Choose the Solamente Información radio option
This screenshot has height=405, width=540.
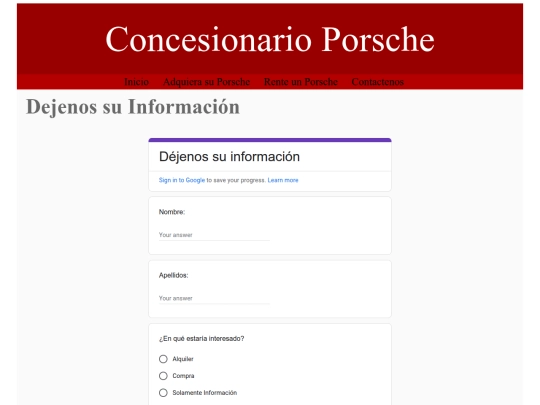pyautogui.click(x=163, y=393)
